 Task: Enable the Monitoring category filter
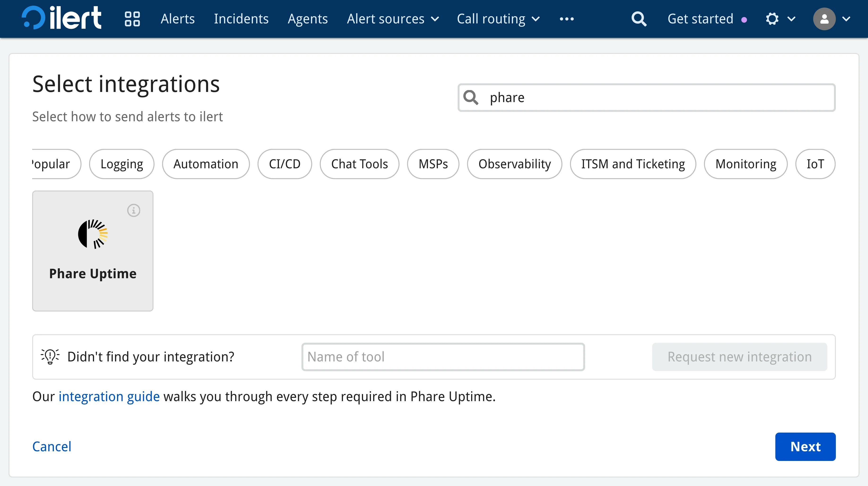[745, 164]
